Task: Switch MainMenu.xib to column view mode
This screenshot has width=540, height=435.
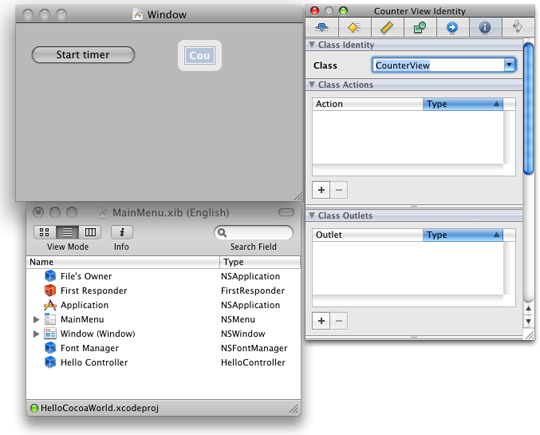Action: click(x=90, y=232)
